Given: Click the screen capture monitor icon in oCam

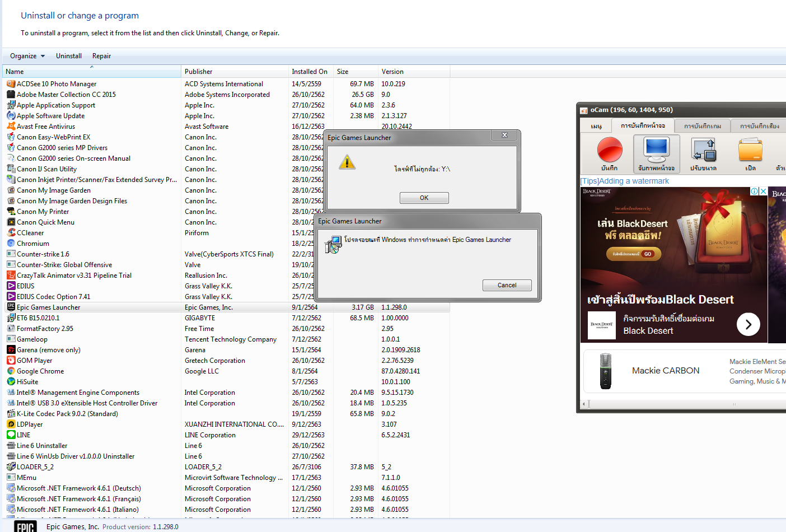Looking at the screenshot, I should point(656,149).
